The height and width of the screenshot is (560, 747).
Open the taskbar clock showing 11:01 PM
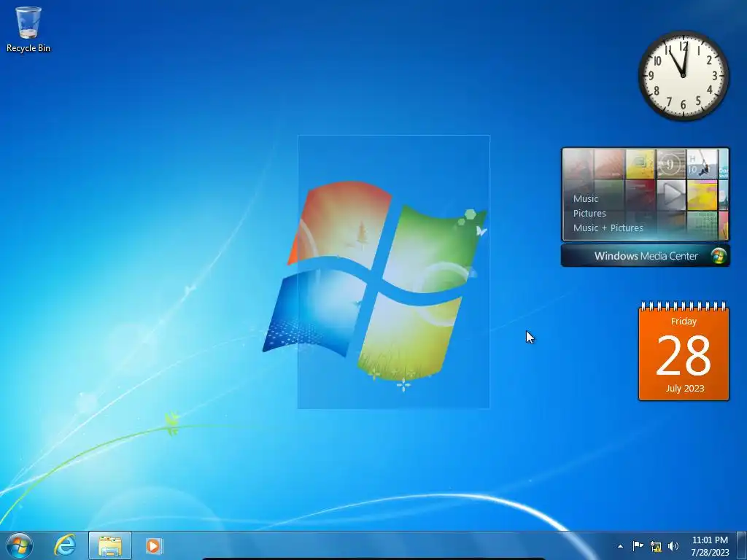coord(710,546)
